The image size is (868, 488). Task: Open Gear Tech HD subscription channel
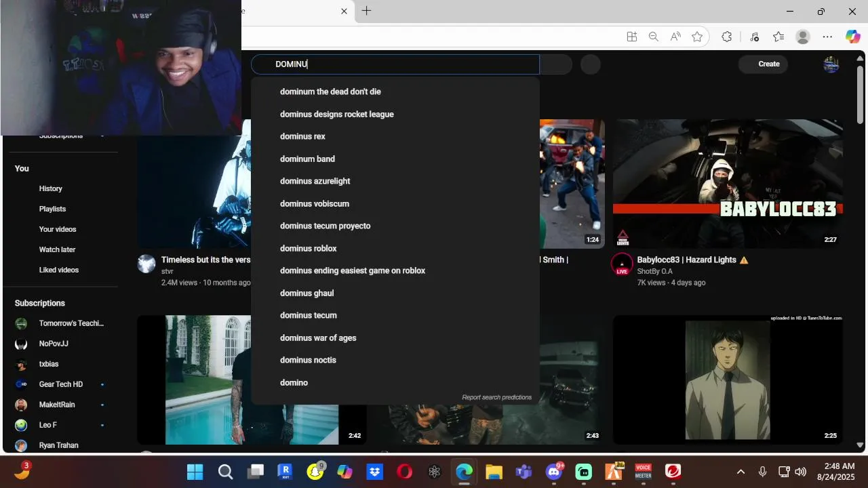tap(60, 384)
